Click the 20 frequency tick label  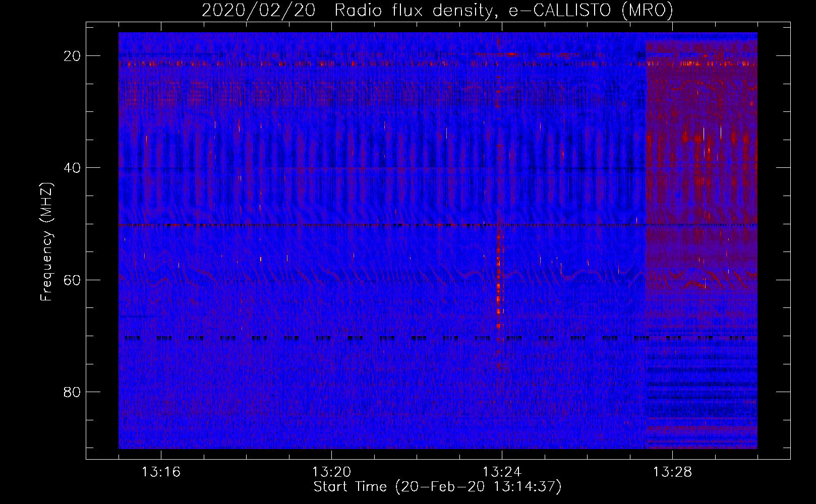click(x=72, y=56)
